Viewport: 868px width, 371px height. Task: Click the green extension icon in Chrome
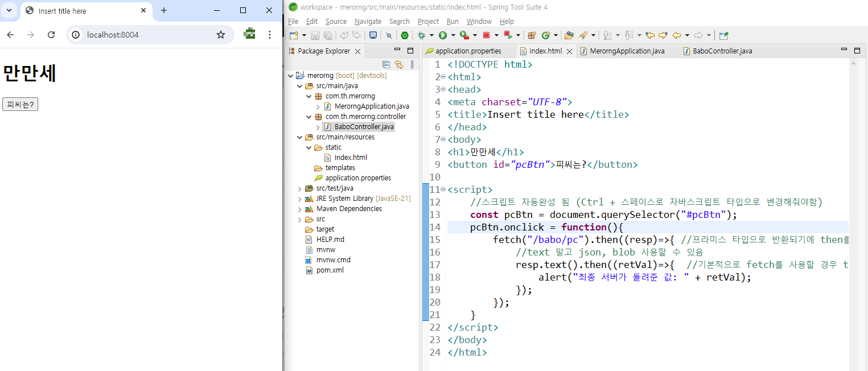click(x=249, y=34)
